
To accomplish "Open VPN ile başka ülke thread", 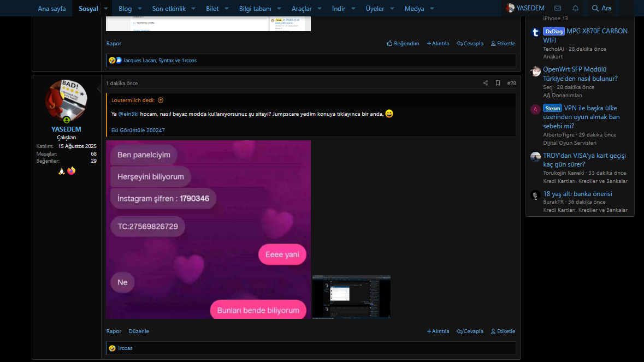I will pos(581,117).
